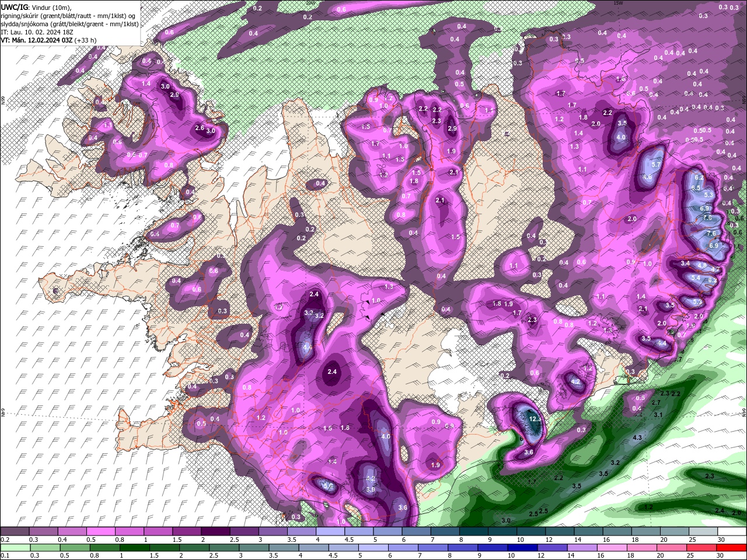Click the '3.2' rain value label
The height and width of the screenshot is (560, 747).
[x=615, y=463]
